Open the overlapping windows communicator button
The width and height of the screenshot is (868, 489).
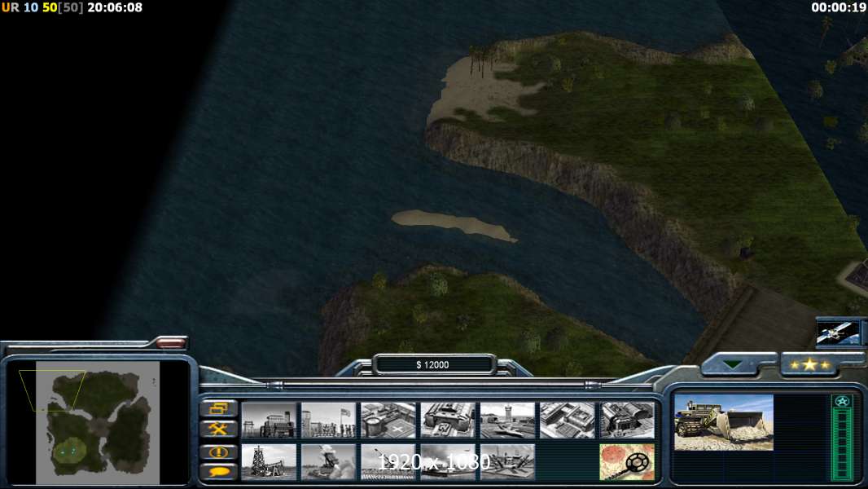pos(219,408)
